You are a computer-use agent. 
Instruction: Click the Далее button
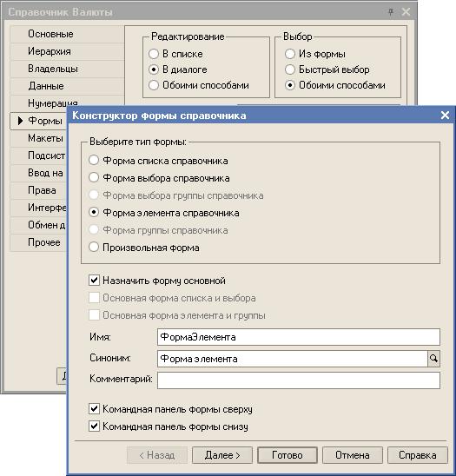pyautogui.click(x=222, y=455)
